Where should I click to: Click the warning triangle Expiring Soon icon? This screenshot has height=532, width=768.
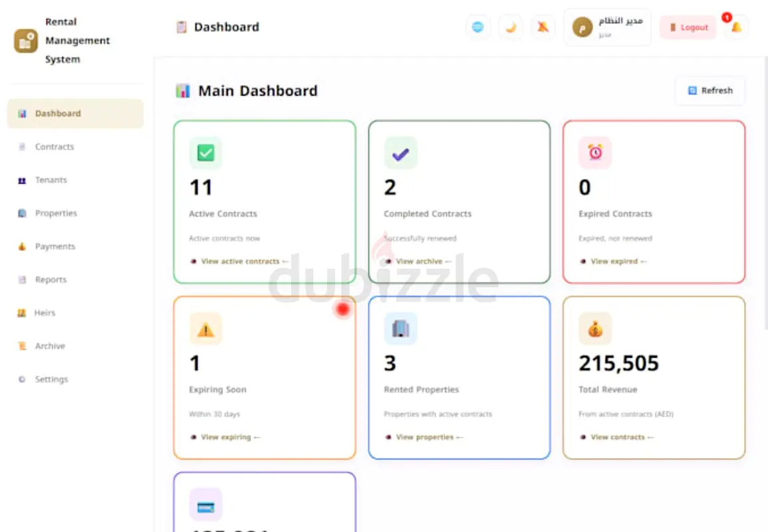click(x=205, y=329)
